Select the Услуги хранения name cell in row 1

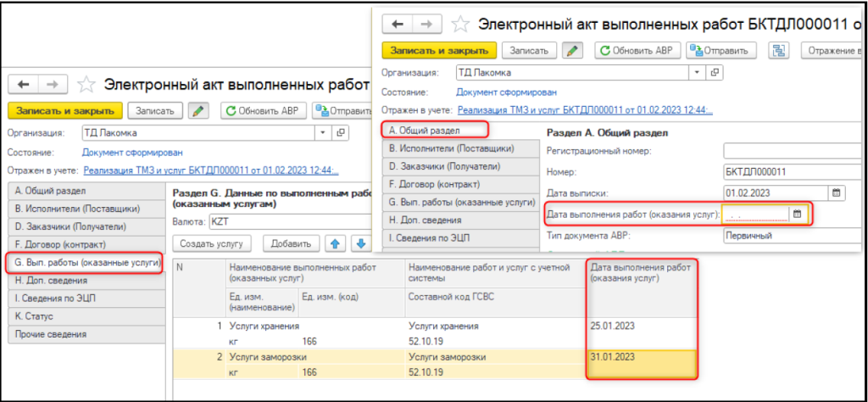point(316,327)
